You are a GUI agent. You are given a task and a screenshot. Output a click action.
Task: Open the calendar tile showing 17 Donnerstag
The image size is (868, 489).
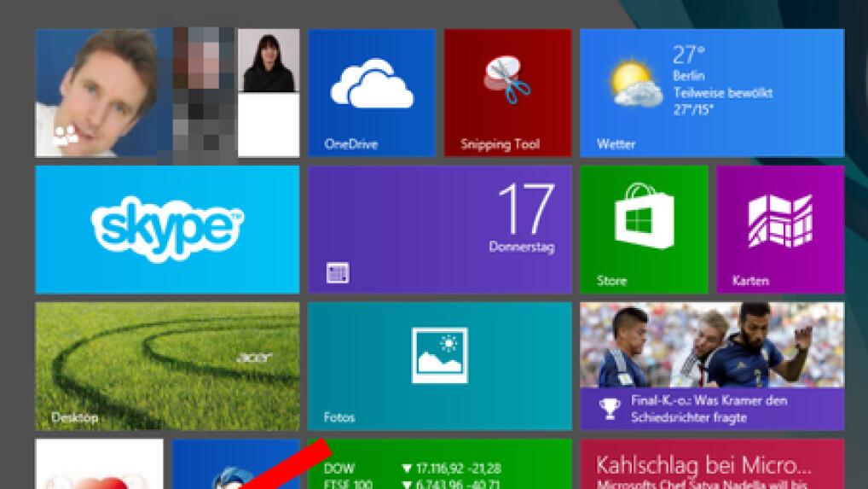point(439,230)
